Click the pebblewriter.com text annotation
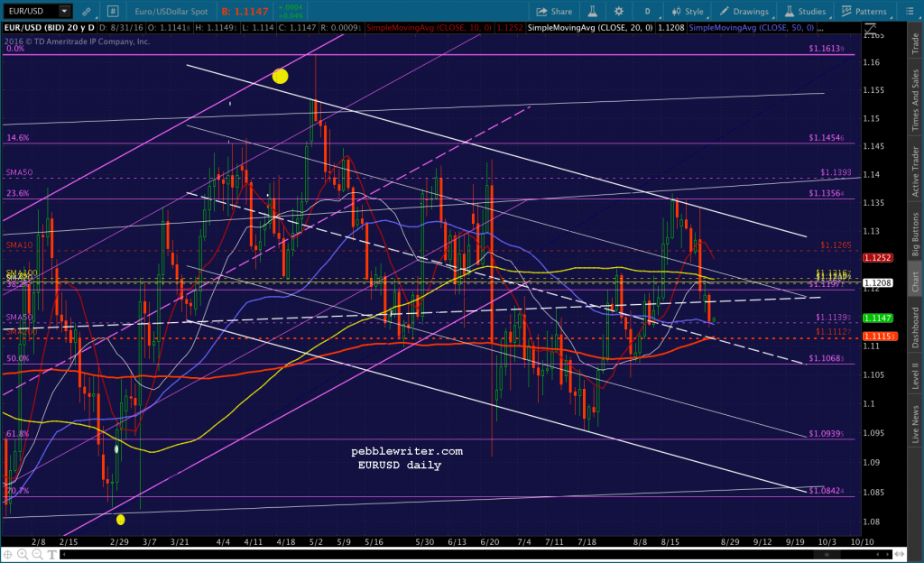The width and height of the screenshot is (924, 563). click(x=407, y=451)
